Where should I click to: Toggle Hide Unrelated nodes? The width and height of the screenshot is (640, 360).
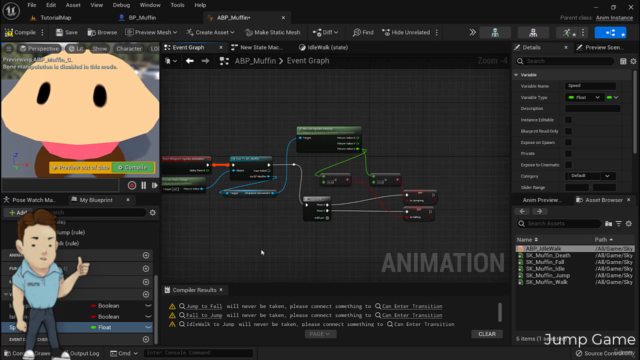pyautogui.click(x=406, y=32)
